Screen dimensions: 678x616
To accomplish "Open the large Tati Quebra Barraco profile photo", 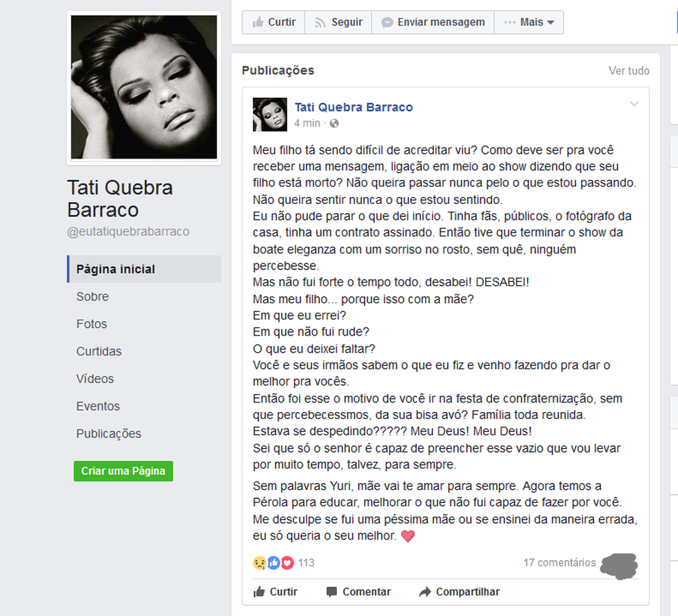I will pyautogui.click(x=144, y=88).
